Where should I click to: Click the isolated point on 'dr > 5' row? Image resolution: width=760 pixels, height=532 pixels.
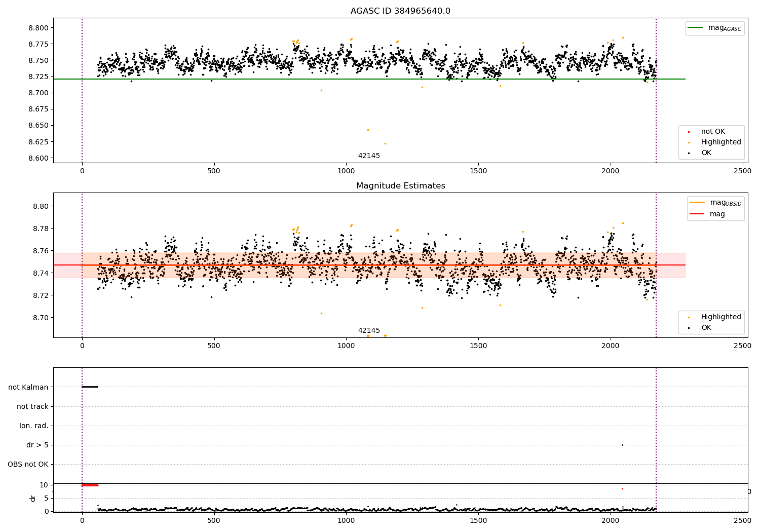pyautogui.click(x=622, y=445)
